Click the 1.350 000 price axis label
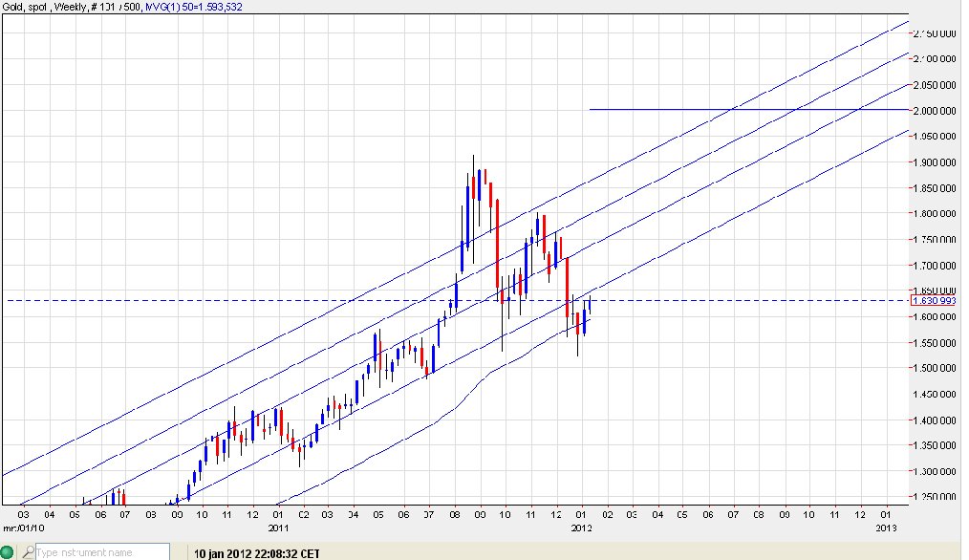The image size is (969, 560). click(x=935, y=445)
